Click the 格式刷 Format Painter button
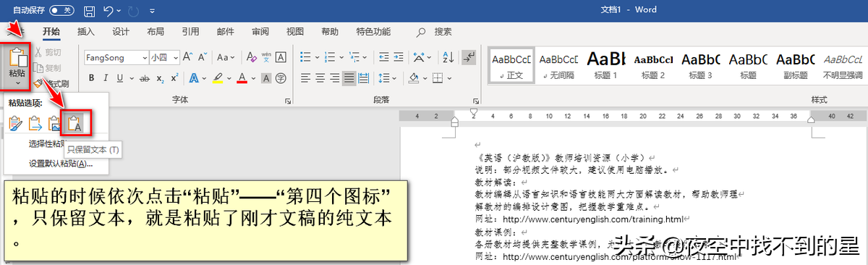This screenshot has width=868, height=265. tap(52, 83)
